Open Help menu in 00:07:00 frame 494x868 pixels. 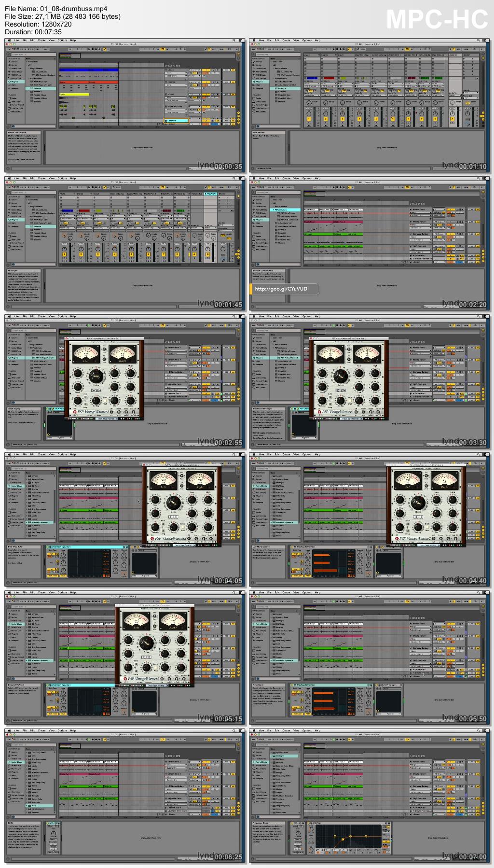(x=317, y=731)
